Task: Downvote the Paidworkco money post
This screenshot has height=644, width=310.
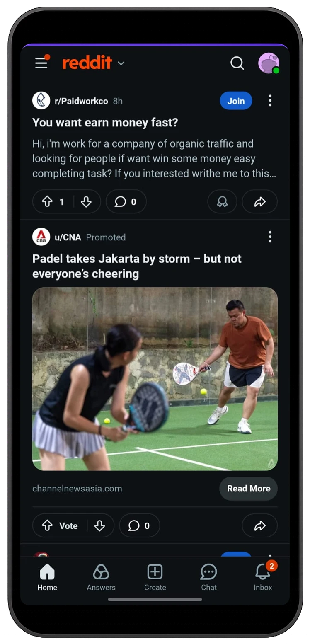Action: tap(86, 202)
